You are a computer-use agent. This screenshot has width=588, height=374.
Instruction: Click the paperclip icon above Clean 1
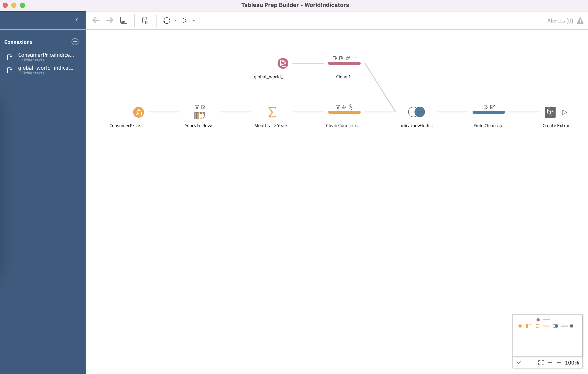point(348,58)
